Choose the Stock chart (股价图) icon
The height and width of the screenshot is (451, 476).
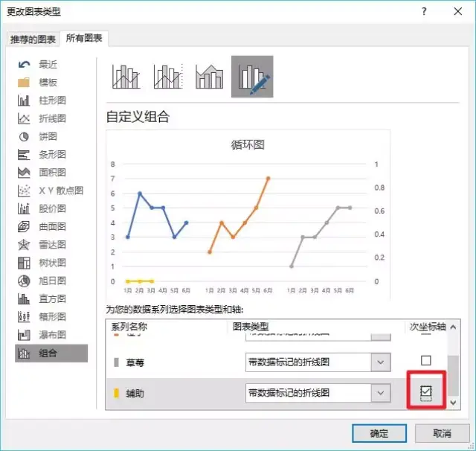(x=24, y=208)
